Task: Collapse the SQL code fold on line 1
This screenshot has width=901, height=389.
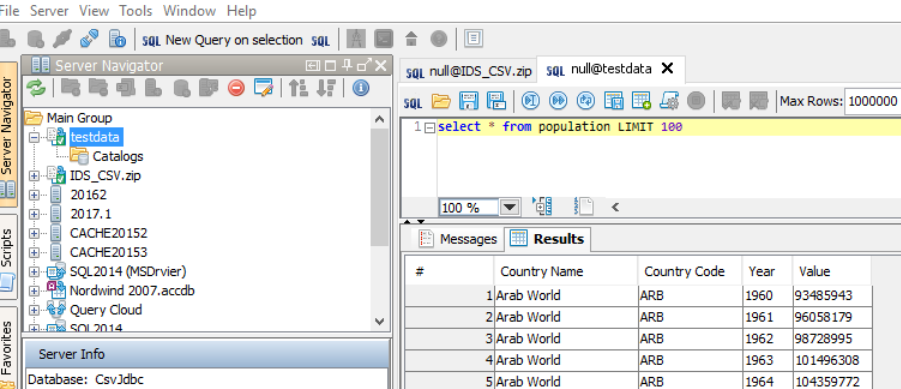Action: (429, 128)
